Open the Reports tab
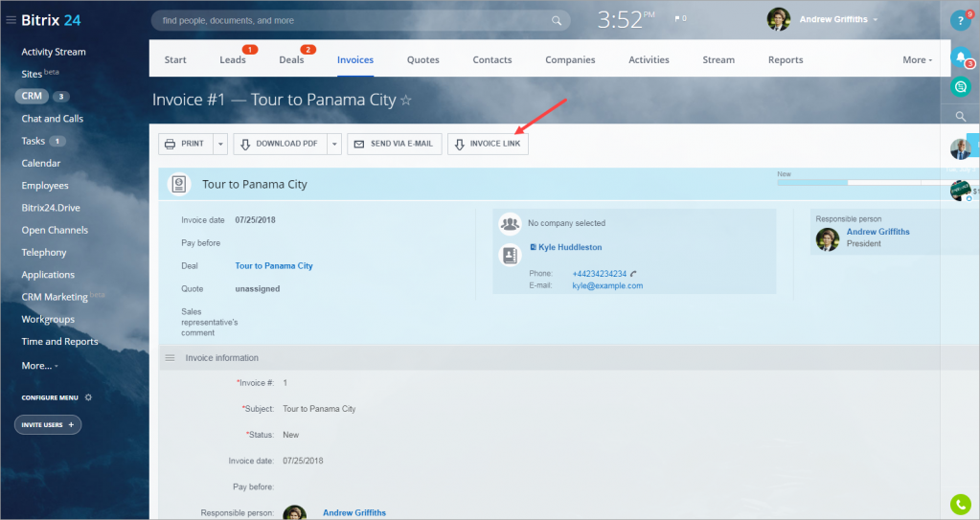 tap(786, 60)
